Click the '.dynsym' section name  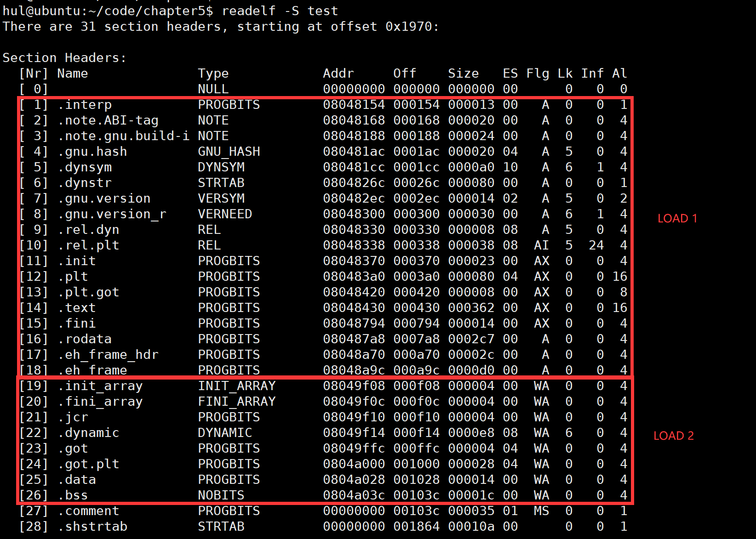click(x=85, y=167)
